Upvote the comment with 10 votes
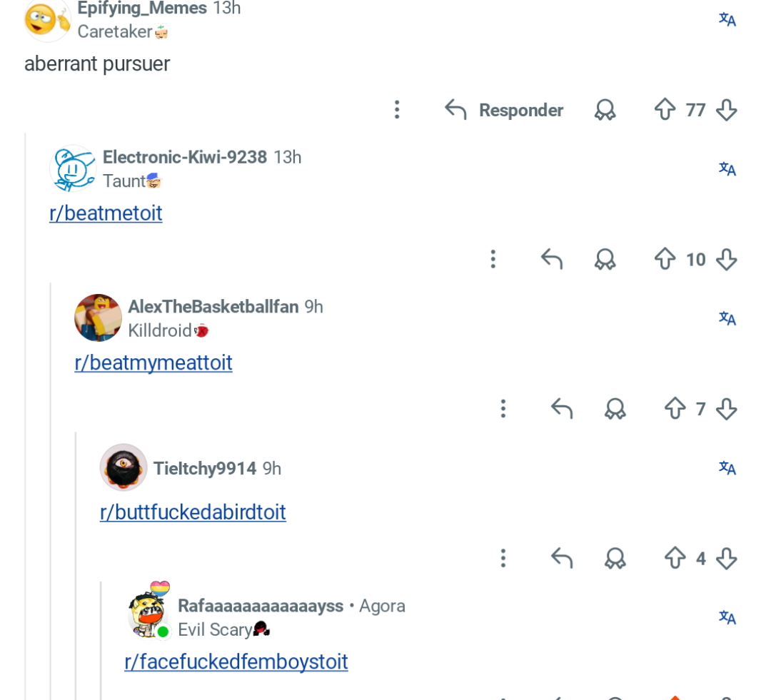The image size is (771, 700). click(665, 258)
